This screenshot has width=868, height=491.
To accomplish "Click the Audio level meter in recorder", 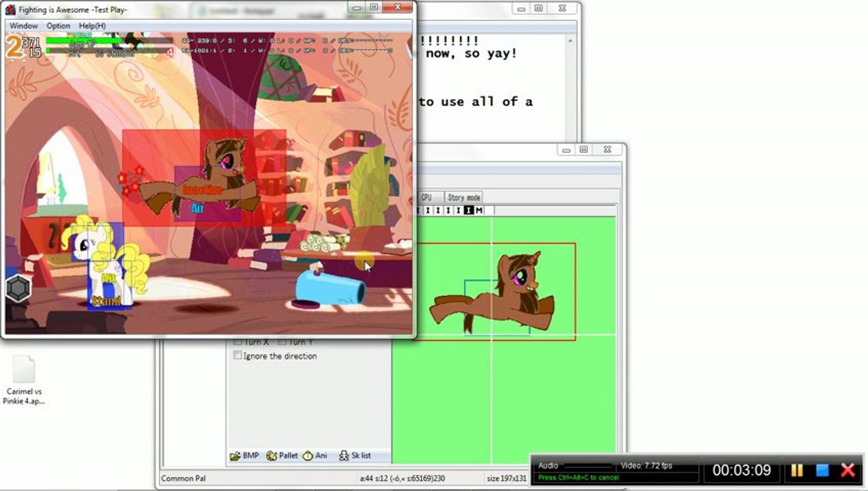I will tap(587, 466).
